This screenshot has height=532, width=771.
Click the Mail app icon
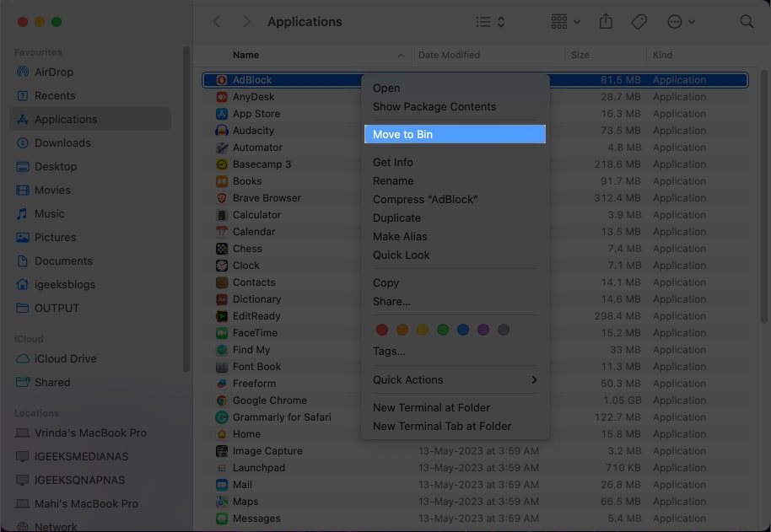click(x=222, y=485)
